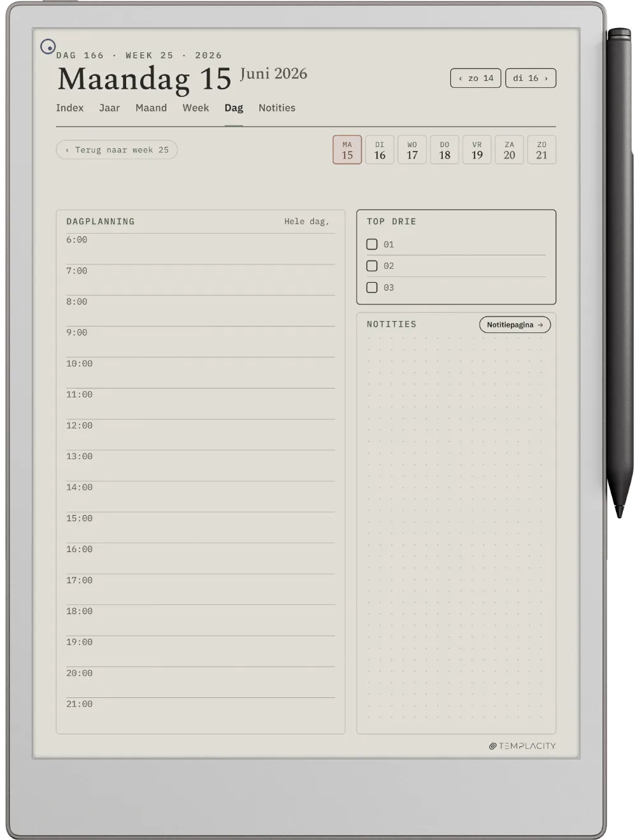Select day ZO 21 in week strip
Viewport: 637px width, 840px height.
541,150
